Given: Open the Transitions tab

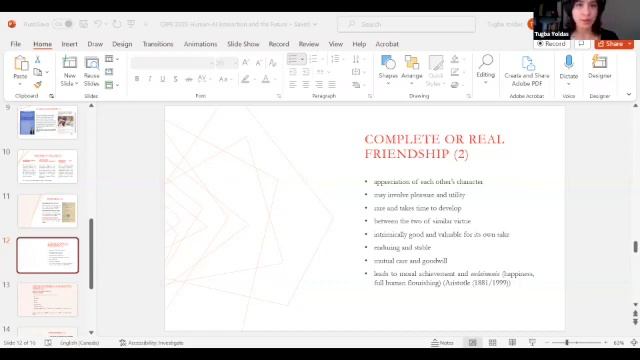Looking at the screenshot, I should (x=158, y=44).
